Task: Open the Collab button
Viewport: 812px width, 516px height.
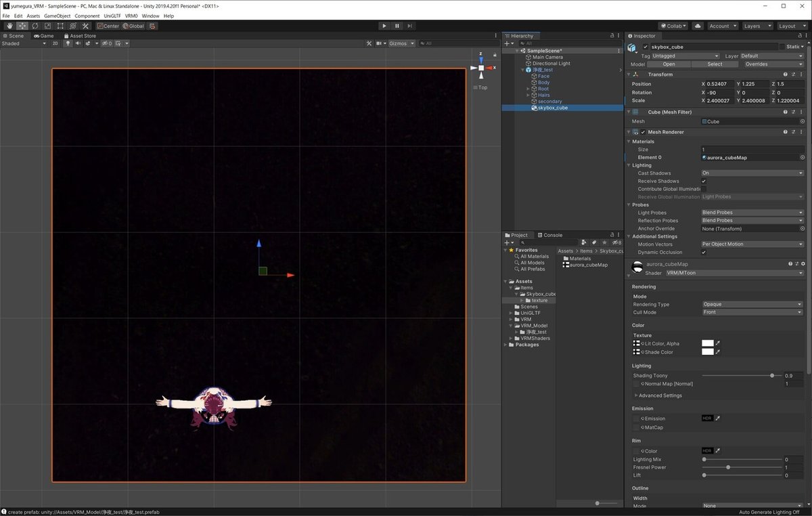Action: tap(674, 26)
